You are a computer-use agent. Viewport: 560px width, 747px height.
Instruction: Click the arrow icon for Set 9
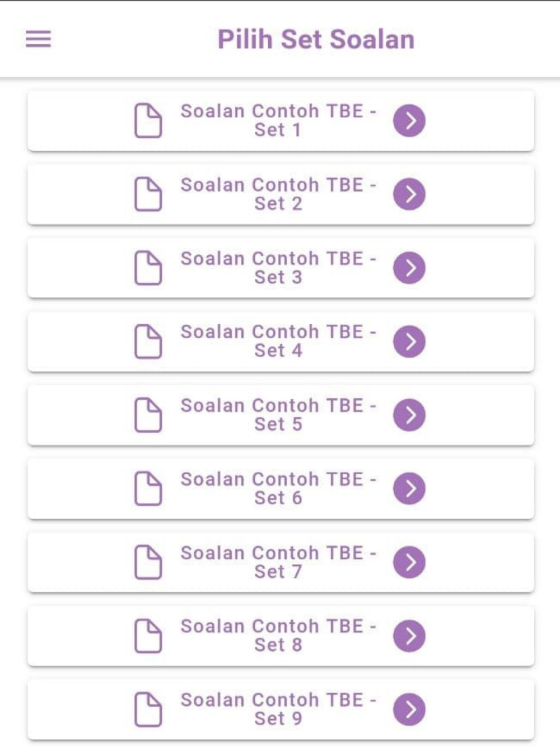409,709
